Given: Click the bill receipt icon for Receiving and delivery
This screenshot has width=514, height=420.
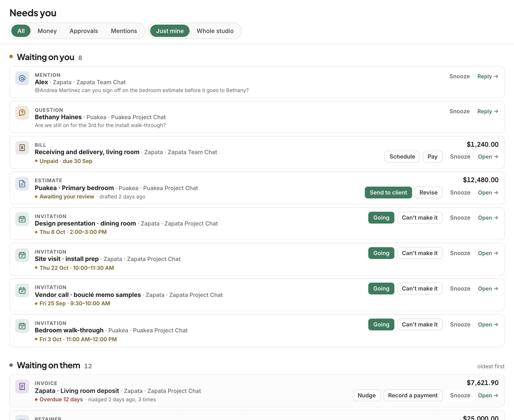Looking at the screenshot, I should [22, 148].
